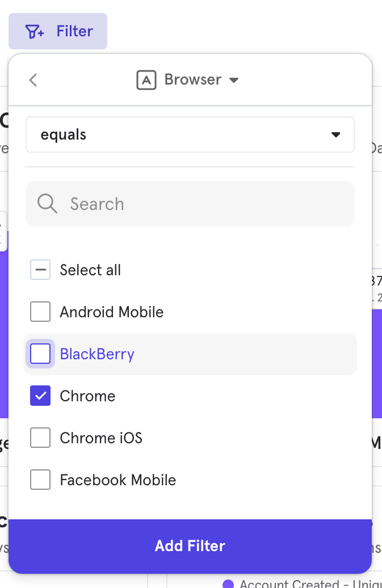Image resolution: width=382 pixels, height=588 pixels.
Task: Check the BlackBerry option
Action: (x=40, y=353)
